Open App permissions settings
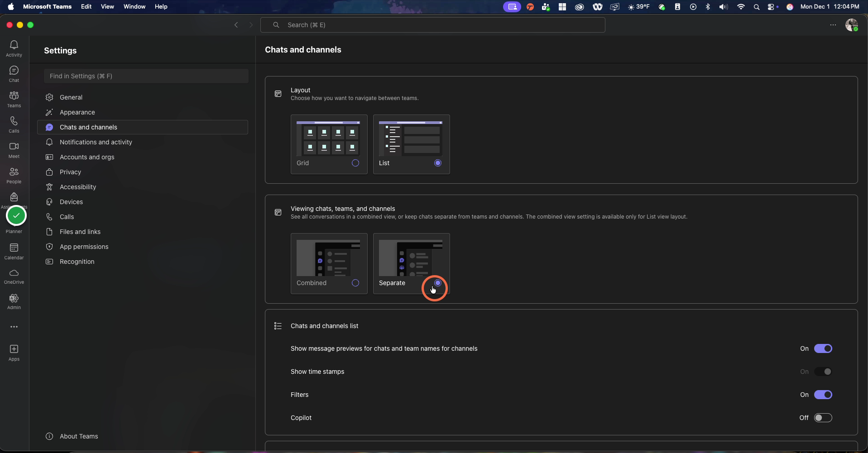868x453 pixels. 143,247
